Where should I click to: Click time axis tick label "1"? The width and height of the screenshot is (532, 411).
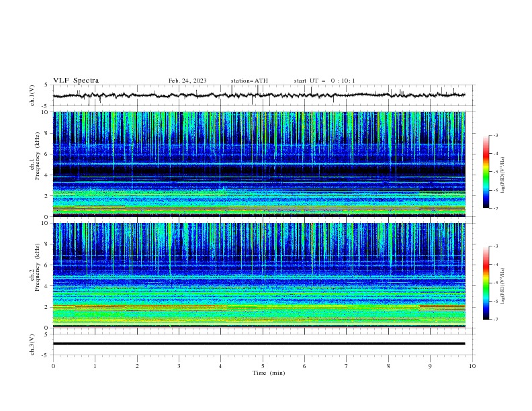(95, 366)
